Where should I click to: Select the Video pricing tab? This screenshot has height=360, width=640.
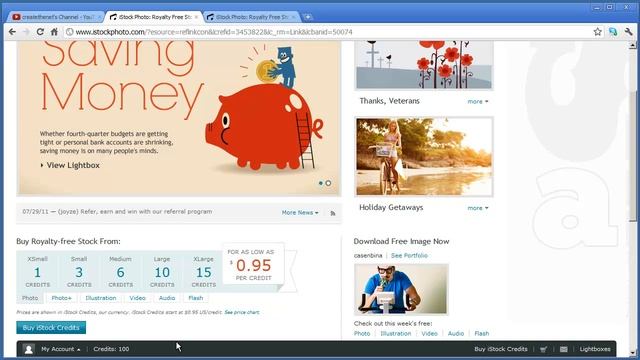pyautogui.click(x=138, y=298)
